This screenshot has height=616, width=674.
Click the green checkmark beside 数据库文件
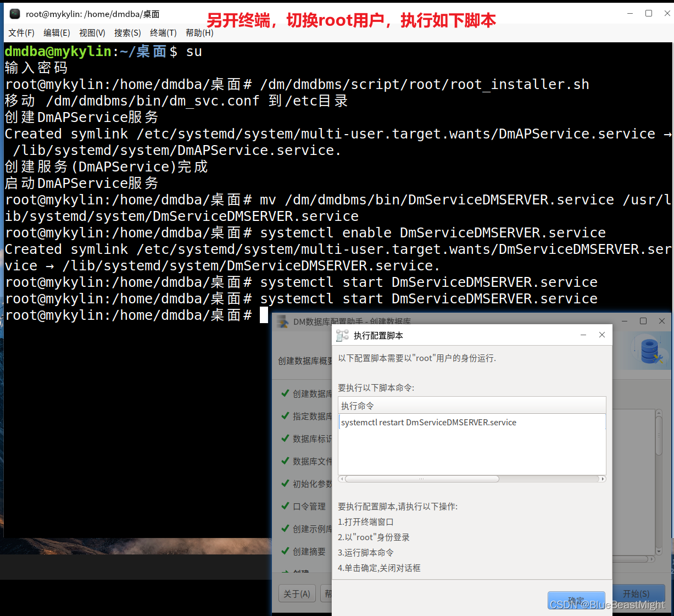tap(285, 460)
